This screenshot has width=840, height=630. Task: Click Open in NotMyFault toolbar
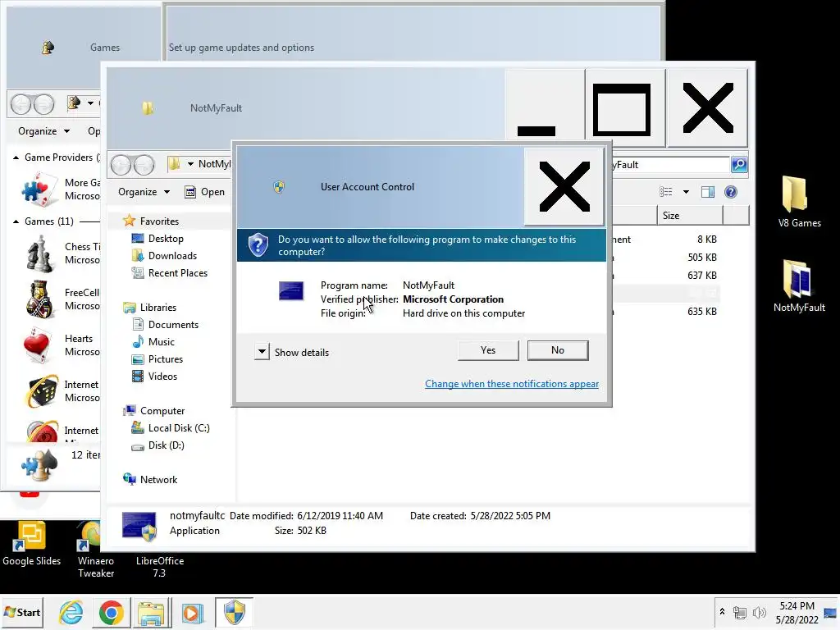tap(204, 192)
